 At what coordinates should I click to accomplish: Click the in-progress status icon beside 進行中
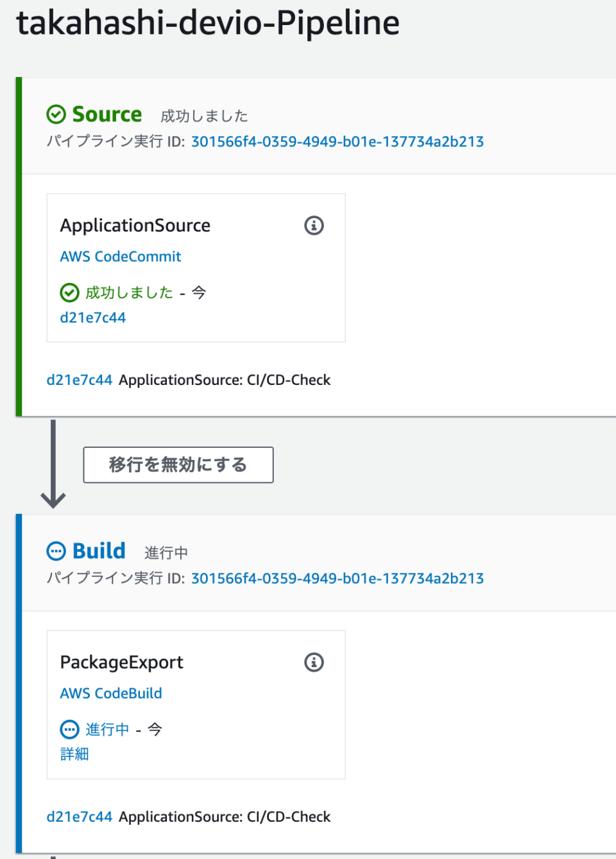click(x=69, y=729)
